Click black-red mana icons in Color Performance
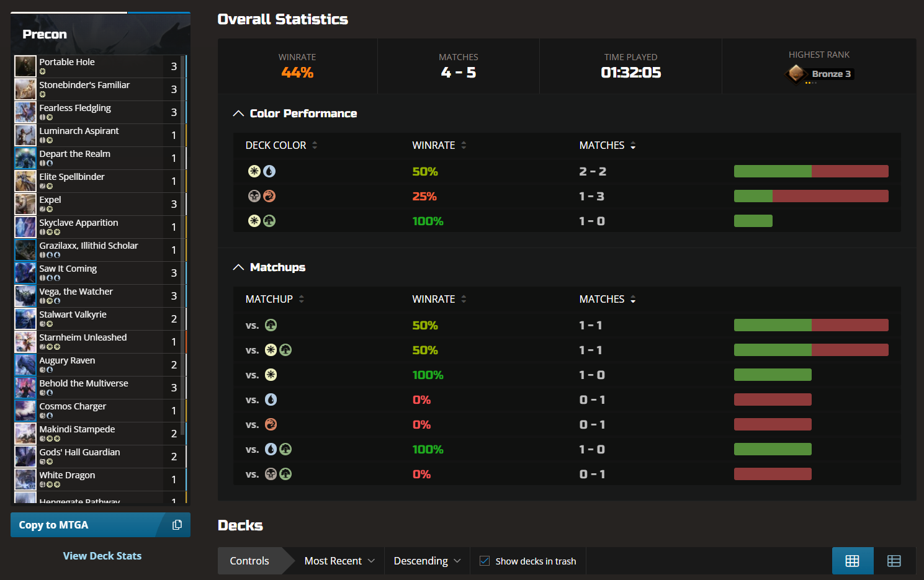 (x=262, y=196)
